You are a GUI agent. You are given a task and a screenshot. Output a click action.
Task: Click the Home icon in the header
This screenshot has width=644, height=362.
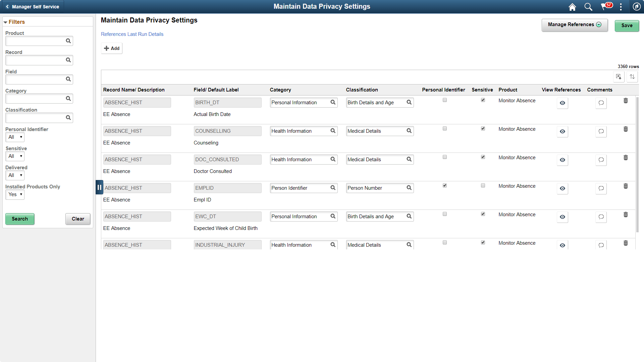tap(572, 7)
